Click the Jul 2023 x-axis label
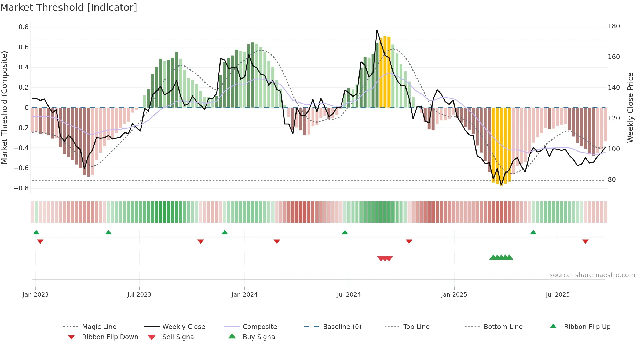This screenshot has width=644, height=362. (x=139, y=295)
